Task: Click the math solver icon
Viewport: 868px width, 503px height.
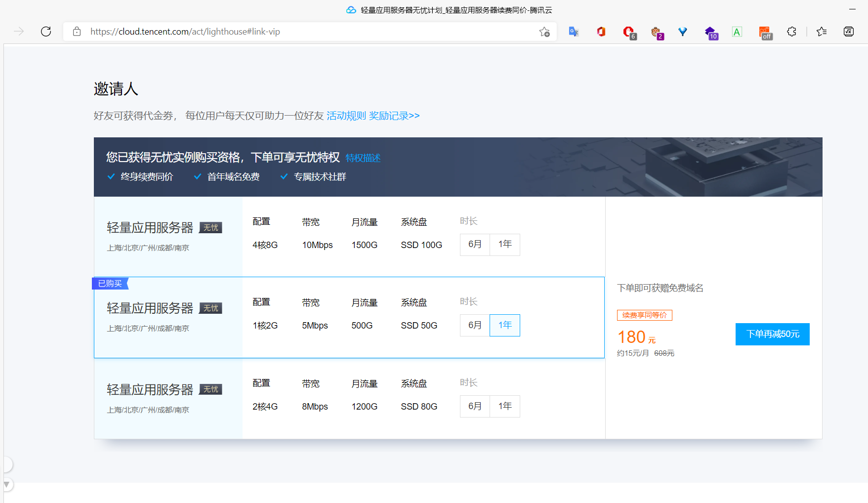Action: (x=849, y=32)
